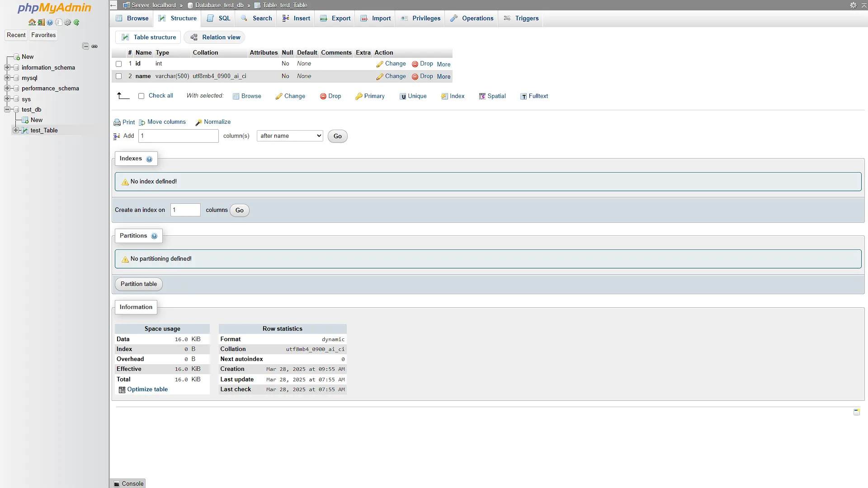The image size is (868, 488).
Task: Expand the sys database node
Action: [x=7, y=99]
